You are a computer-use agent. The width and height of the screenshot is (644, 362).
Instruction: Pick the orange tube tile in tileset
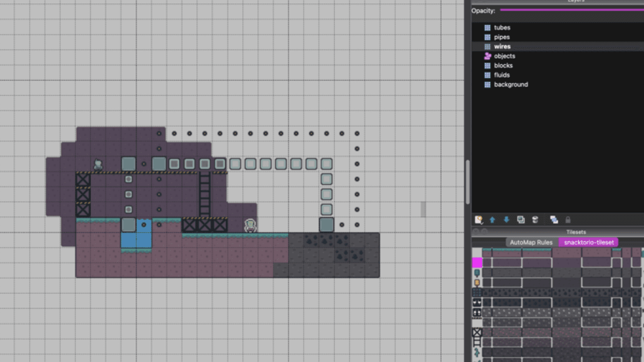coord(477,283)
